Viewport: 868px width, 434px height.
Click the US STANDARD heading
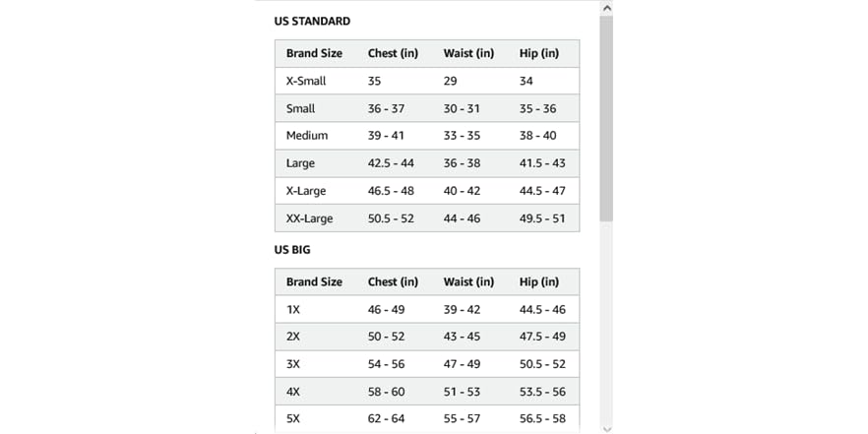tap(312, 21)
